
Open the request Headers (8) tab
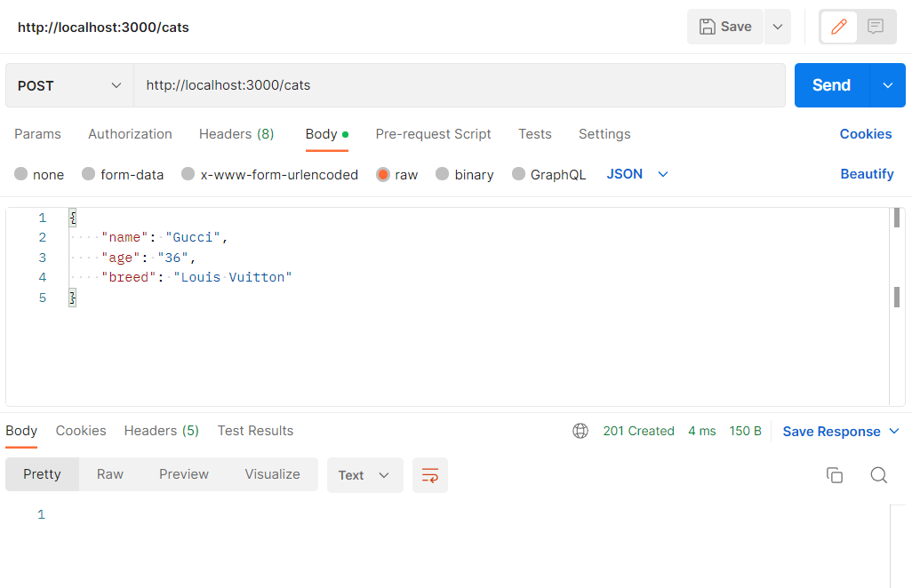[236, 134]
